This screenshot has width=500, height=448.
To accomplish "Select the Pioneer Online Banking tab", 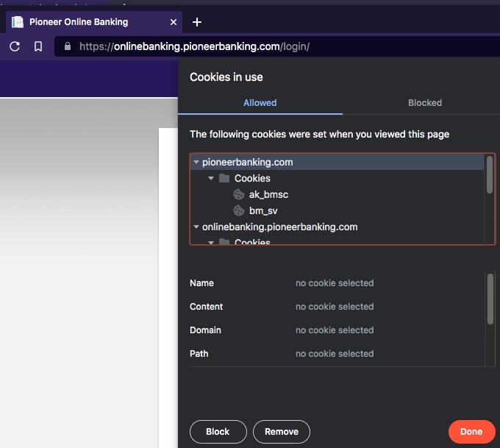I will click(x=94, y=22).
